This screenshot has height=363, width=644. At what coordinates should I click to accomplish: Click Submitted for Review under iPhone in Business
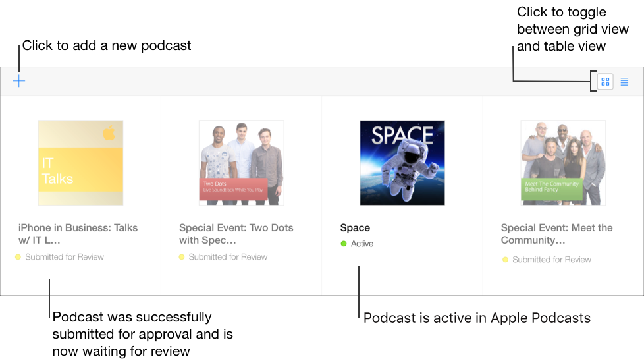[x=65, y=257]
